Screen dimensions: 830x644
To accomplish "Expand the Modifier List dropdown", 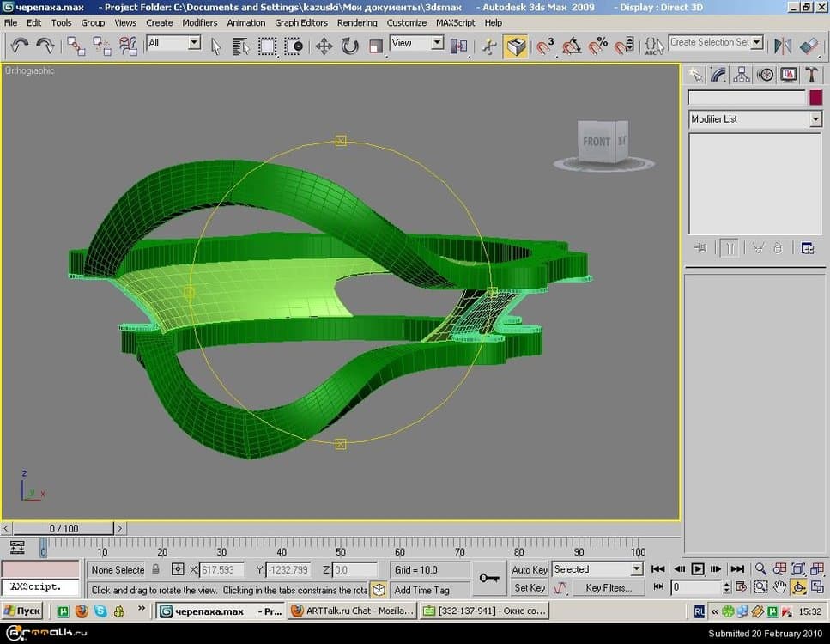I will pos(754,119).
